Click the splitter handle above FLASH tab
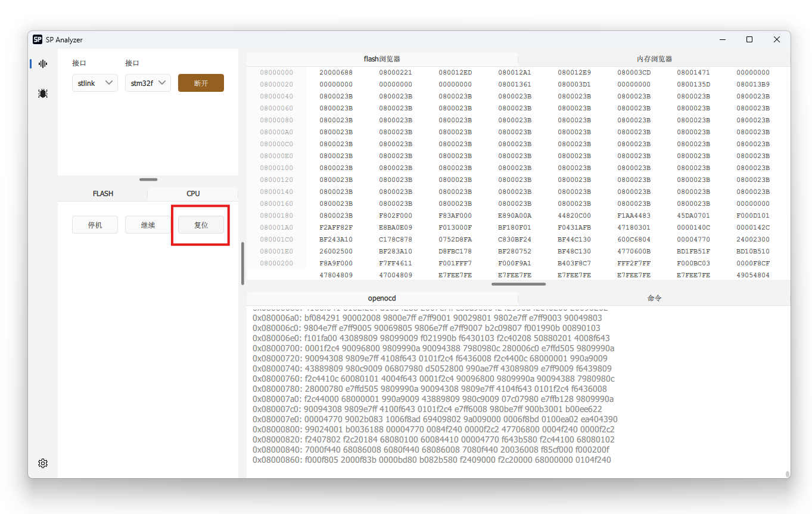This screenshot has height=514, width=812. tap(148, 179)
